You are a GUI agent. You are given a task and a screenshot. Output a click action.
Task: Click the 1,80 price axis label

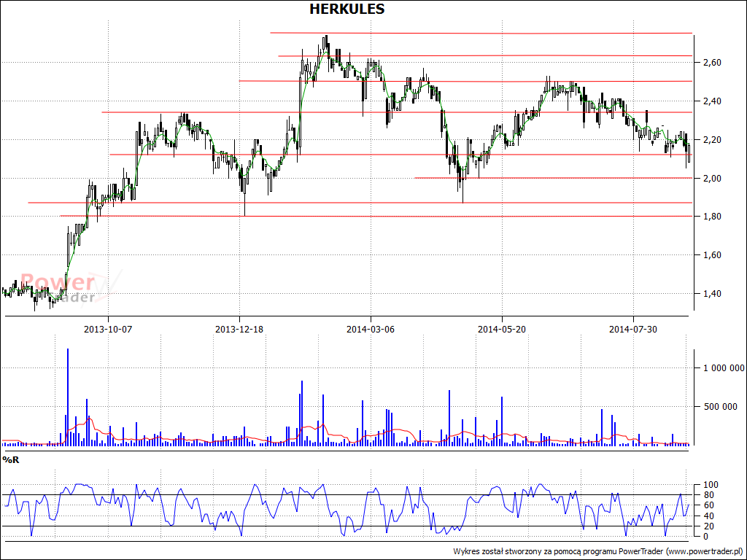coord(712,217)
